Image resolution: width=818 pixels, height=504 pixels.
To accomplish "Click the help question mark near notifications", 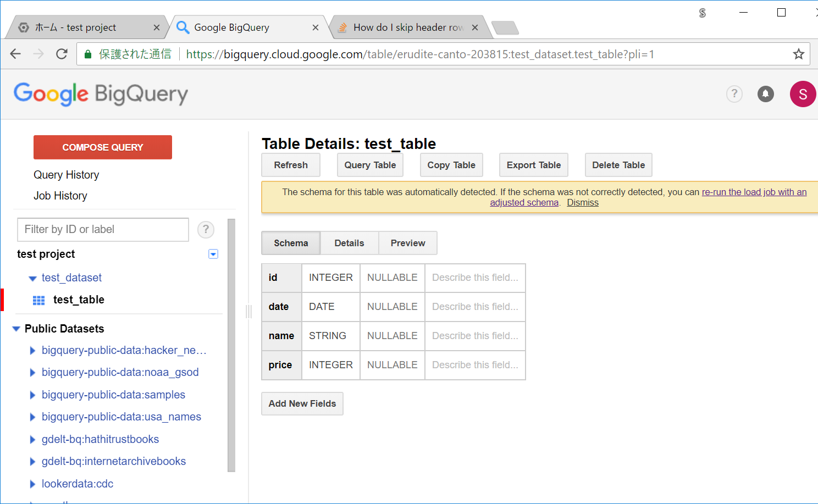I will point(734,94).
